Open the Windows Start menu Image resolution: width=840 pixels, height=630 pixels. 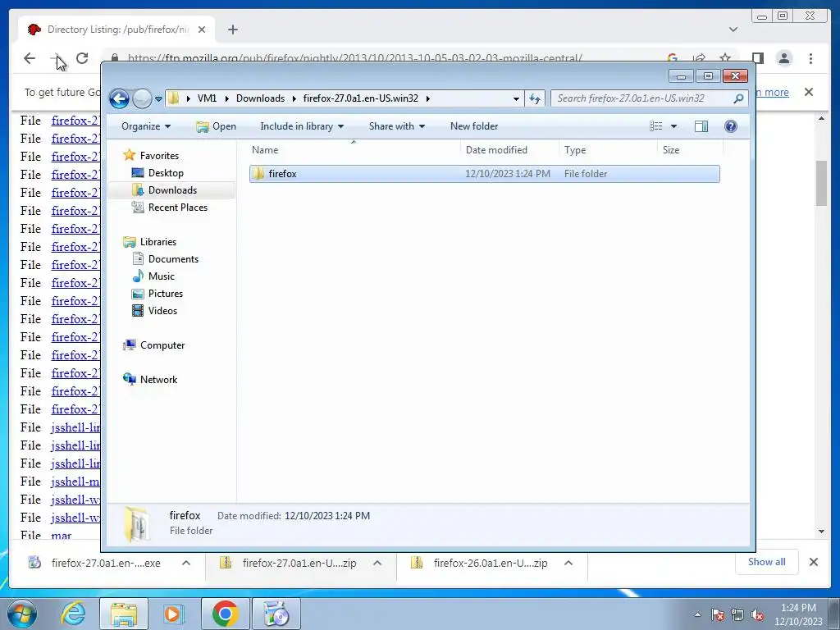(21, 614)
